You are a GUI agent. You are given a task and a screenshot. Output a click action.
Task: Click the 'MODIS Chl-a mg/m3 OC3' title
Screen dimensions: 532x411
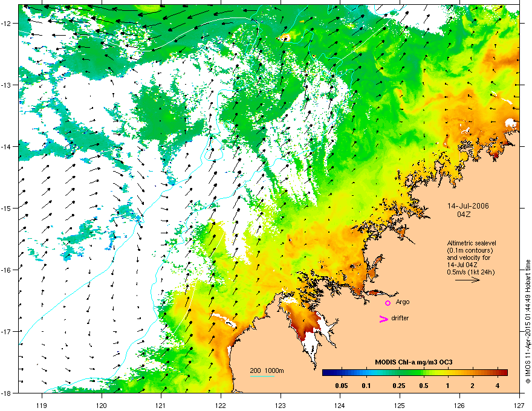(414, 362)
